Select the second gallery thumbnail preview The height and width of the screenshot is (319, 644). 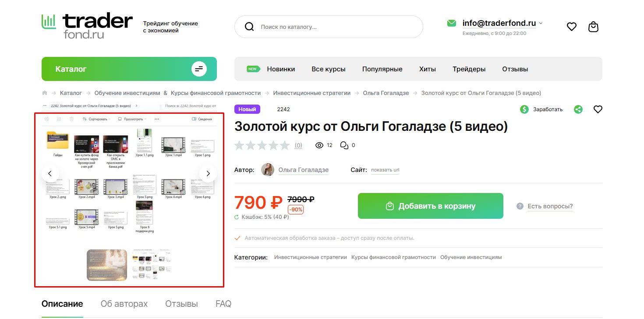click(x=151, y=265)
